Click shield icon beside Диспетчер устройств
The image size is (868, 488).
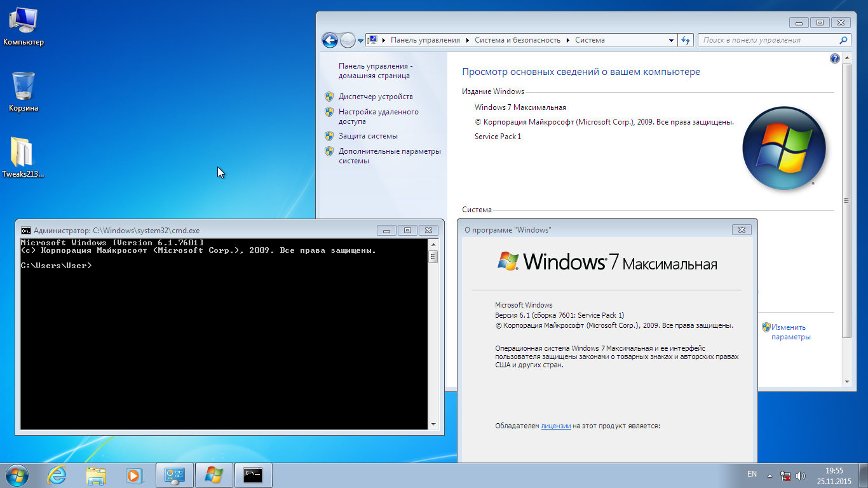click(x=329, y=97)
